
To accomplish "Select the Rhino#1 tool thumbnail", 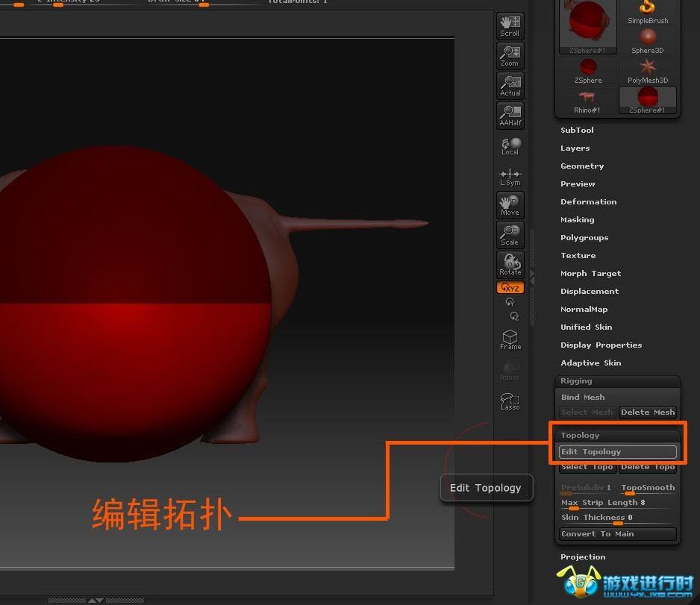I will (x=588, y=101).
